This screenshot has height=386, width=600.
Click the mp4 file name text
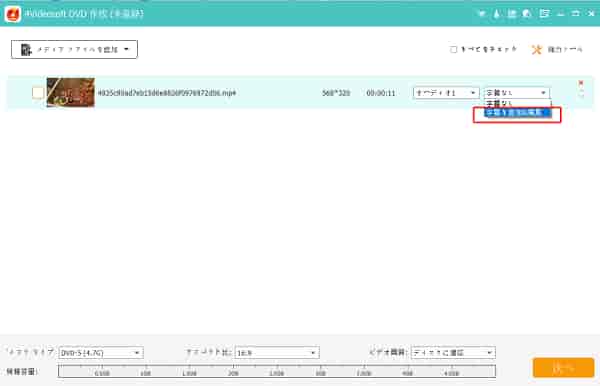[167, 93]
